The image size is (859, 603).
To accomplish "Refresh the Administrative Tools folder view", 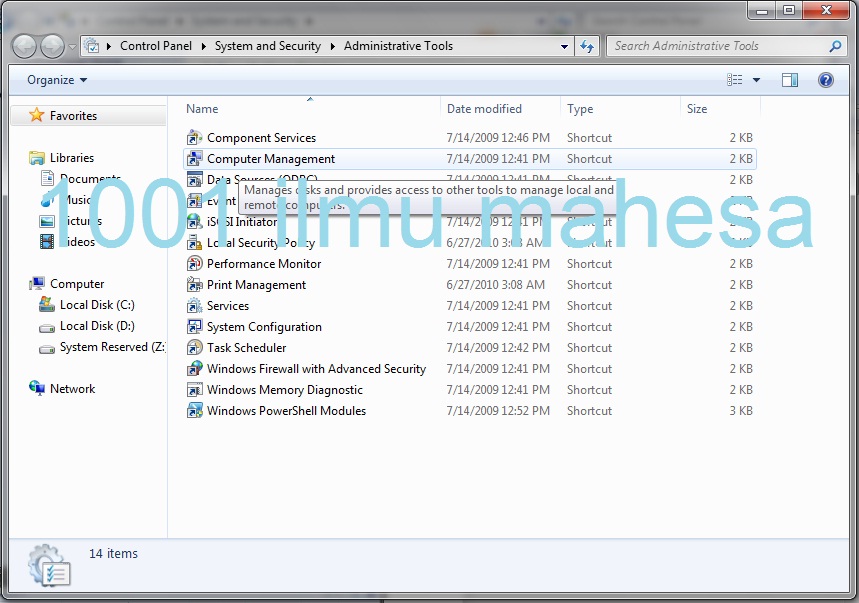I will [587, 47].
